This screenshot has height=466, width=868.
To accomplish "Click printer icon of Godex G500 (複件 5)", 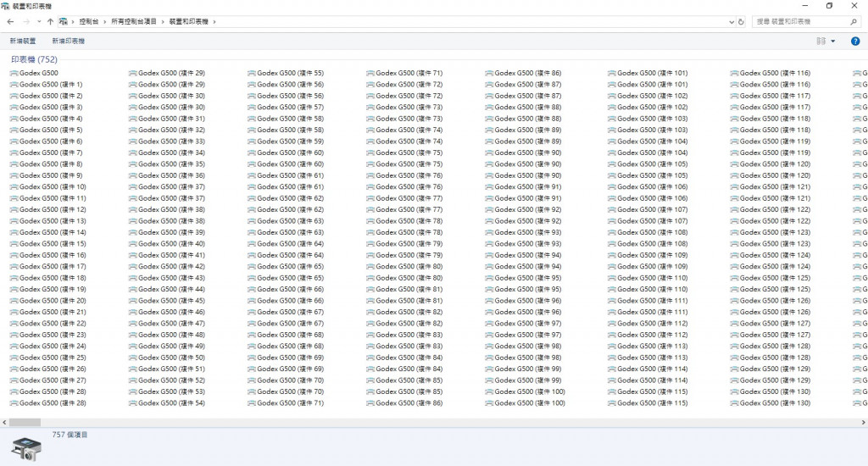I will (x=14, y=130).
